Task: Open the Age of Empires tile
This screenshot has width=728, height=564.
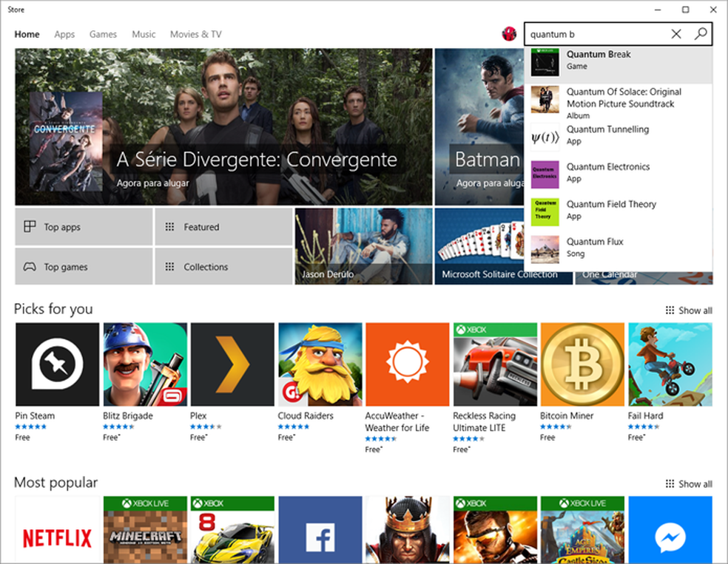Action: click(x=583, y=530)
